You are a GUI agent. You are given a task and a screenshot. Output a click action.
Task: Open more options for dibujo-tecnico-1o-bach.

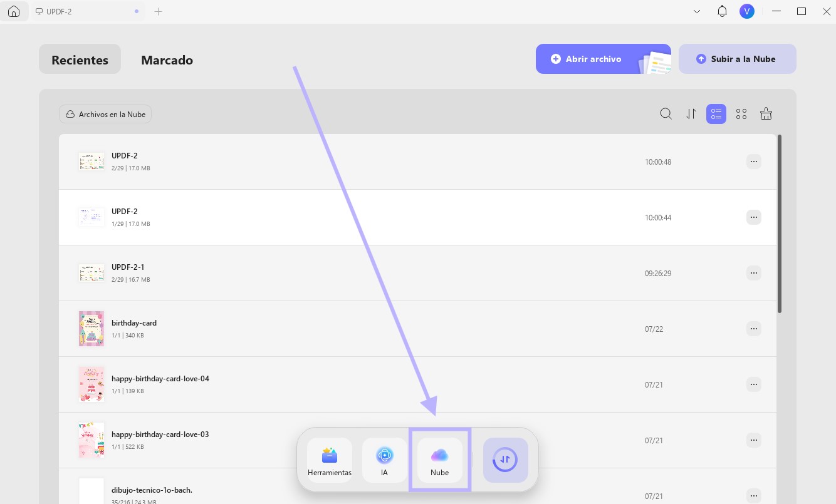coord(754,496)
